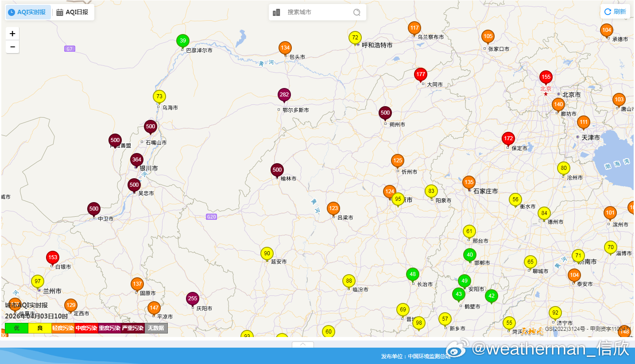
Task: Open the 500 marker at 朔州市
Action: pyautogui.click(x=385, y=113)
